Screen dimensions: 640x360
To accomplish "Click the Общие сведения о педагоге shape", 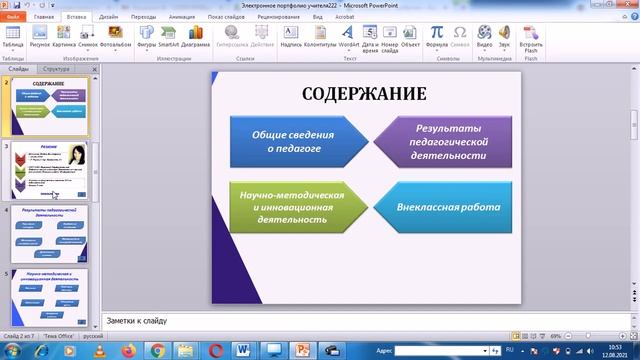I will [x=299, y=142].
